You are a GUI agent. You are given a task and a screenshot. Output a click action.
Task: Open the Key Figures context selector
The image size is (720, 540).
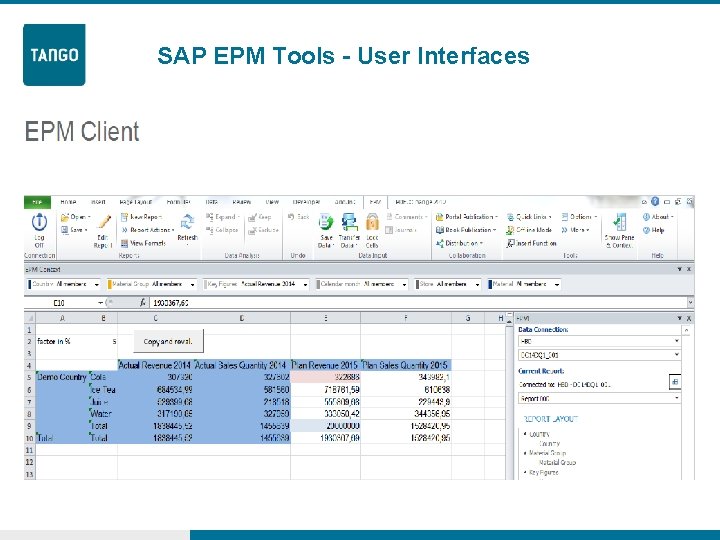pyautogui.click(x=256, y=284)
